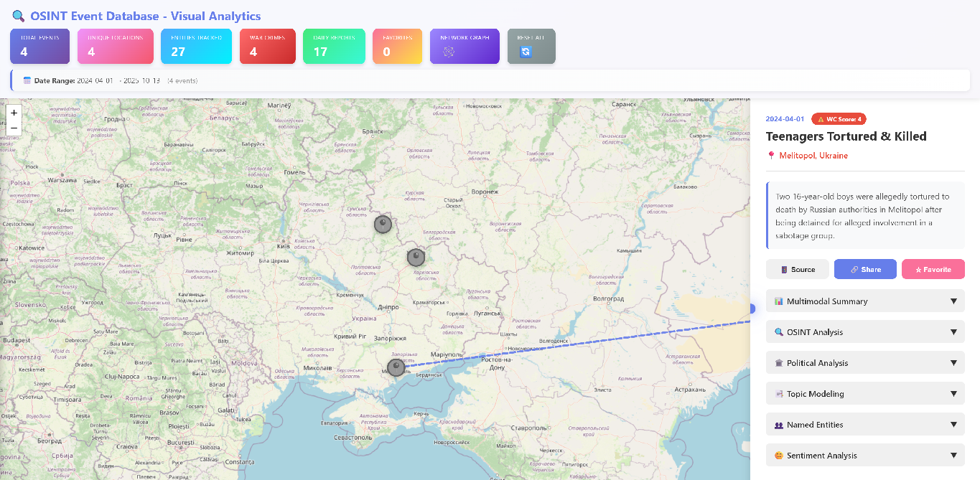
Task: Select the map marker near Kharkiv
Action: [416, 258]
